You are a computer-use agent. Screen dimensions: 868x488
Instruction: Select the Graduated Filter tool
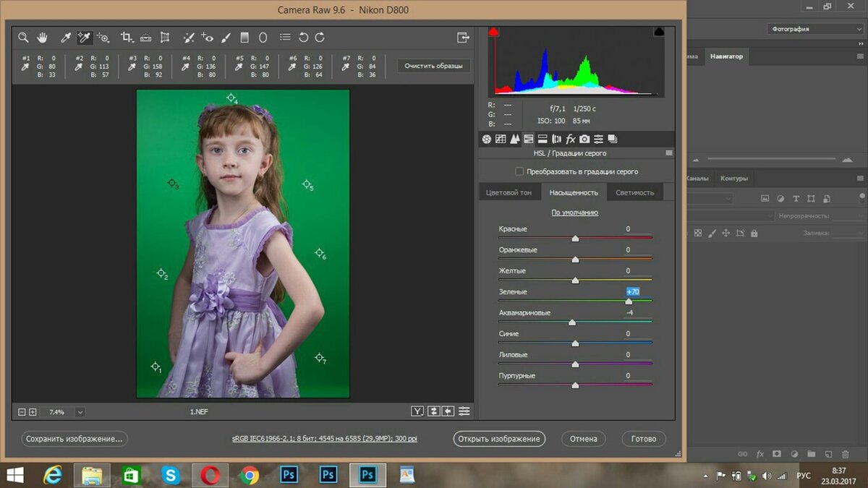[244, 37]
